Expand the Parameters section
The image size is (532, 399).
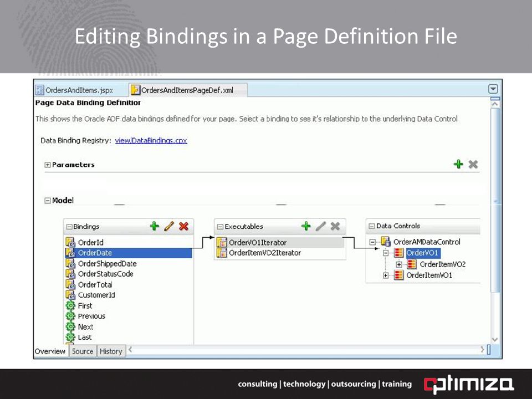tap(48, 165)
